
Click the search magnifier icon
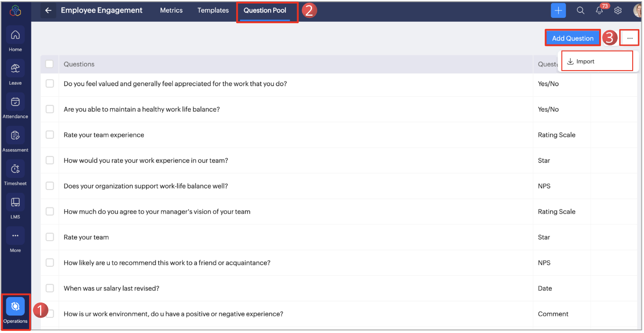pyautogui.click(x=580, y=10)
